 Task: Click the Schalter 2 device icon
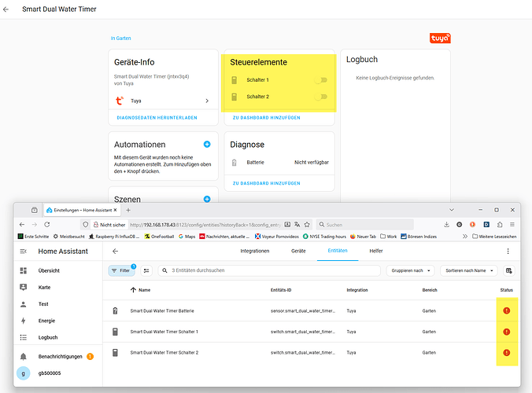pyautogui.click(x=234, y=97)
